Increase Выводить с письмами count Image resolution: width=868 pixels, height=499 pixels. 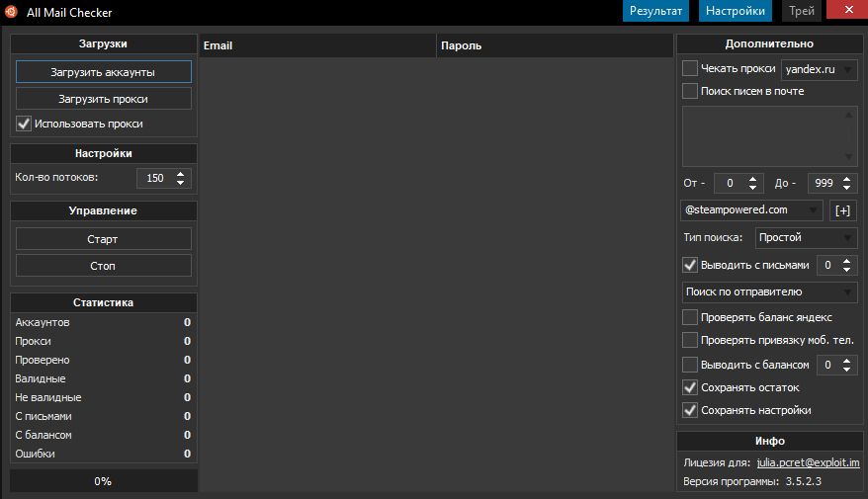(x=846, y=261)
